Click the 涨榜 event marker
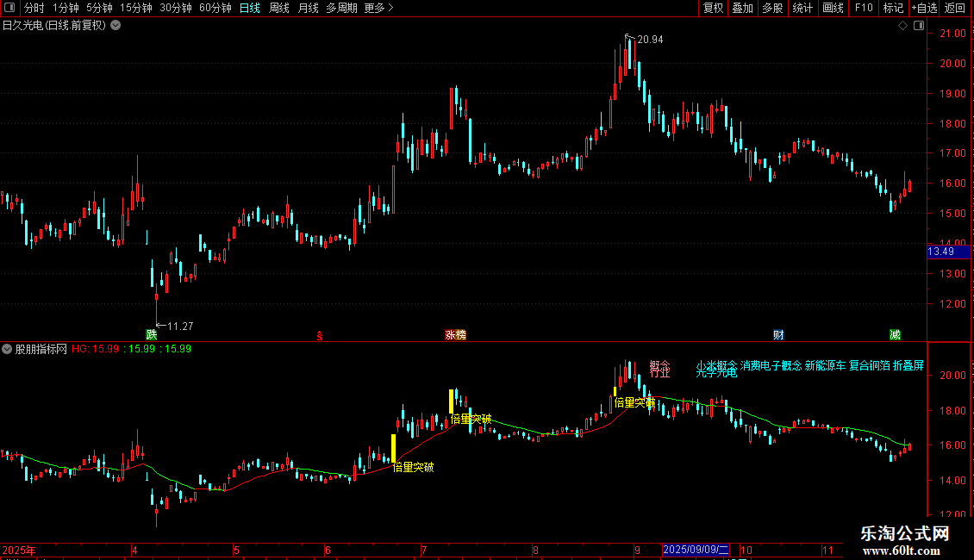This screenshot has height=560, width=974. pyautogui.click(x=455, y=334)
